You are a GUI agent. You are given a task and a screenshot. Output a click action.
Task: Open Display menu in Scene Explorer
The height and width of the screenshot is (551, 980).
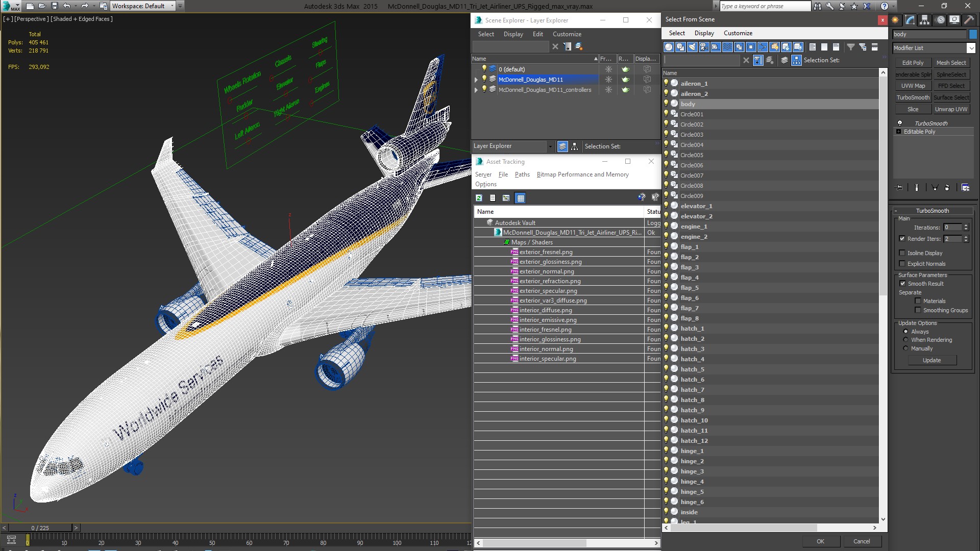tap(513, 34)
